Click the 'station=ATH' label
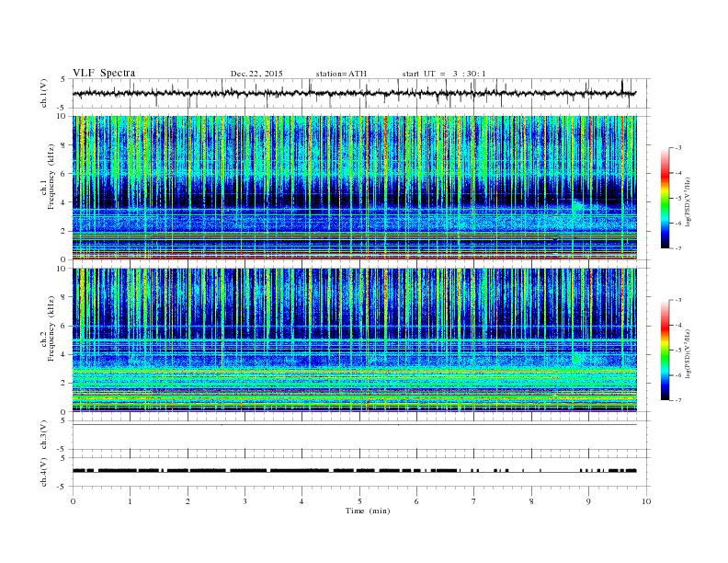 [341, 74]
